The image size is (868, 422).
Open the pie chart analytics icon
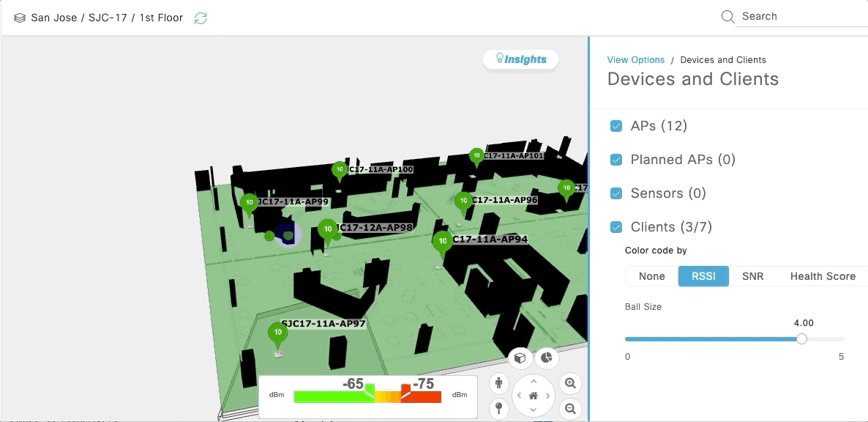click(546, 358)
